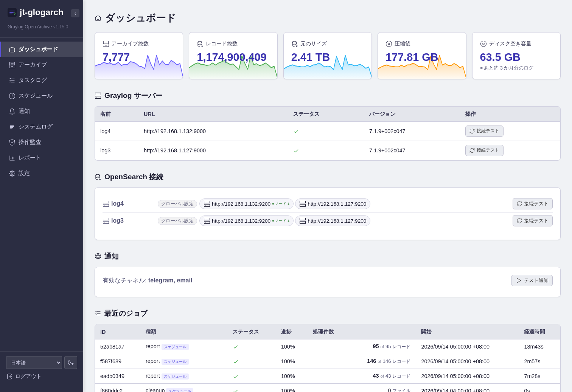Viewport: 572px width, 392px height.
Task: Click the アーカイブ総数 sparkline chart
Action: click(139, 67)
